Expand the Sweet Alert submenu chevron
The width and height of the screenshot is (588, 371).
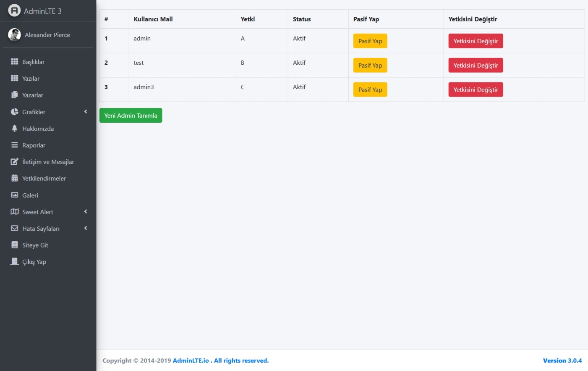point(86,212)
